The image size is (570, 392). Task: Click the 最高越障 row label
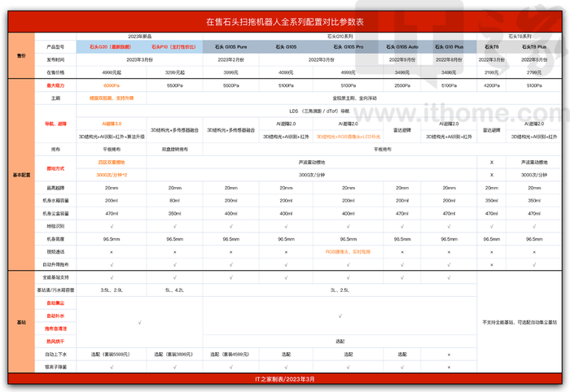[55, 188]
